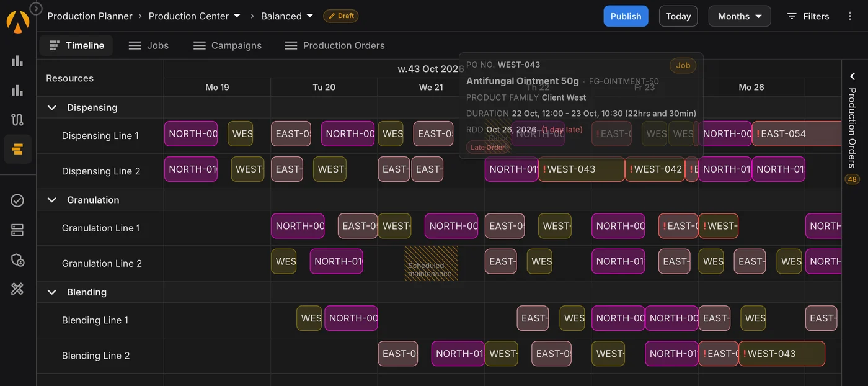
Task: Collapse the Granulation resource group
Action: click(52, 200)
